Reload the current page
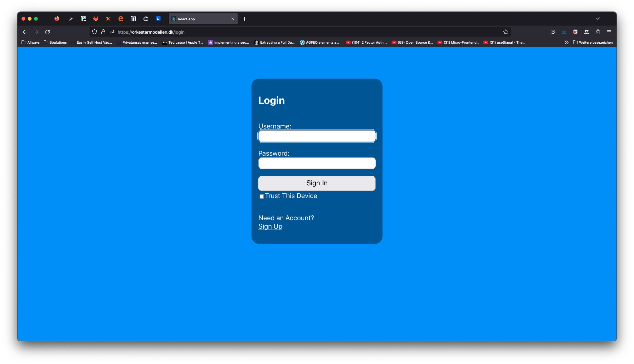634x364 pixels. click(47, 32)
